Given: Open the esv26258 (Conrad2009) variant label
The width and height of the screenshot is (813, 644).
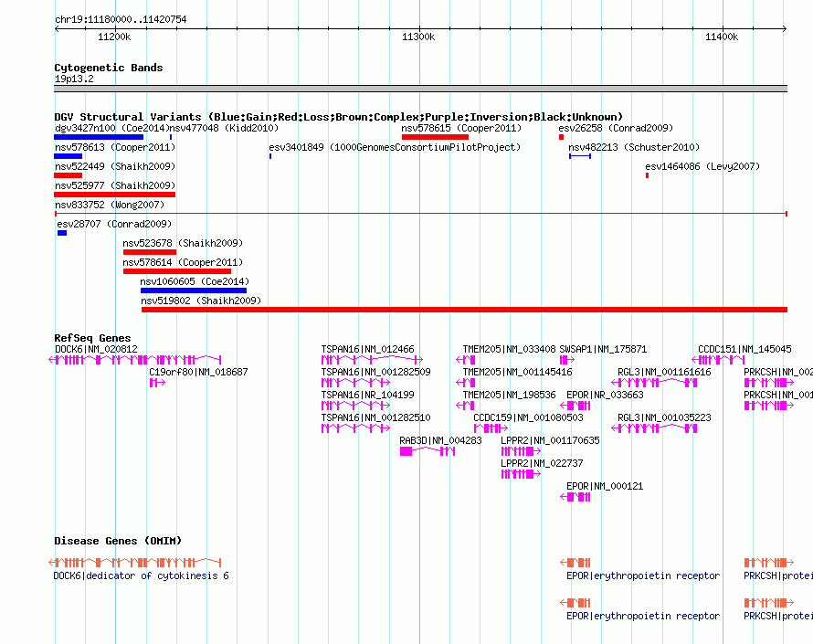Looking at the screenshot, I should tap(616, 128).
